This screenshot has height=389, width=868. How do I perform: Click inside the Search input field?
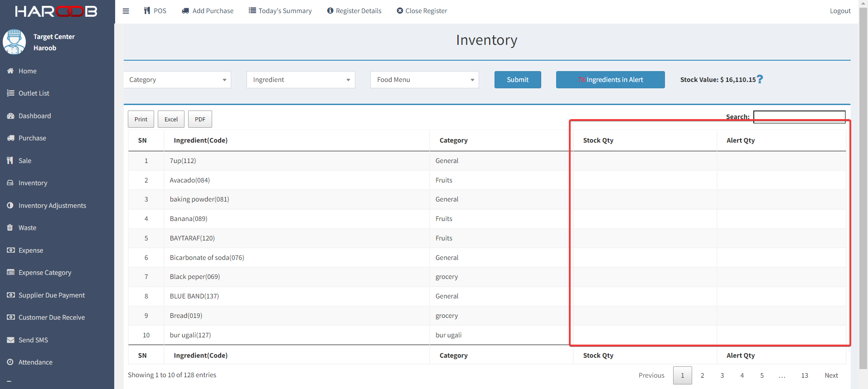pyautogui.click(x=799, y=117)
